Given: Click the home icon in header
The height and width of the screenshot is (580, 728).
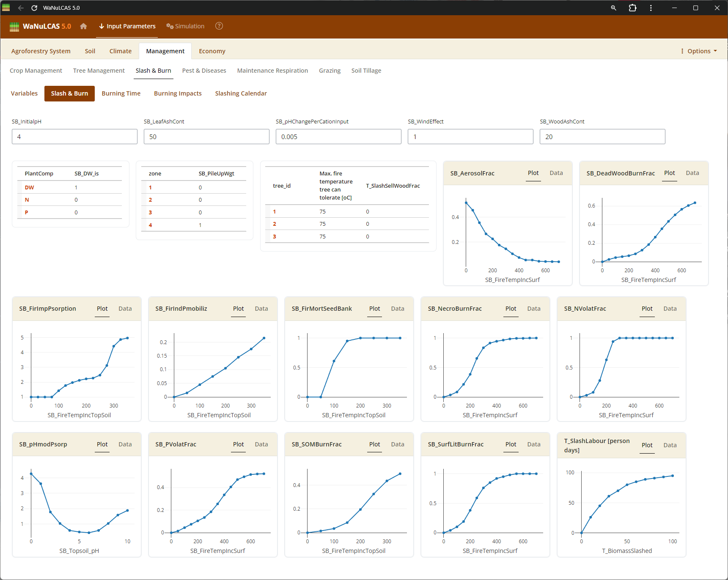Looking at the screenshot, I should click(x=83, y=26).
